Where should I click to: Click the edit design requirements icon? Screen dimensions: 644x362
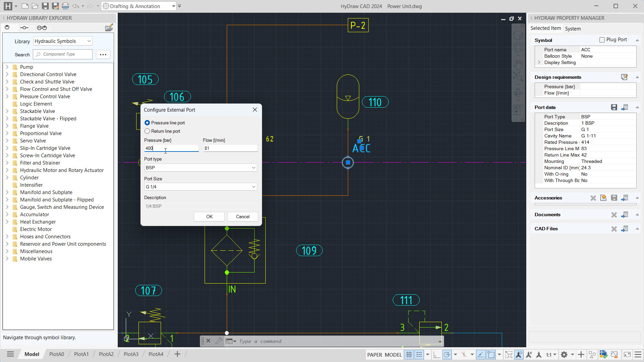point(624,77)
